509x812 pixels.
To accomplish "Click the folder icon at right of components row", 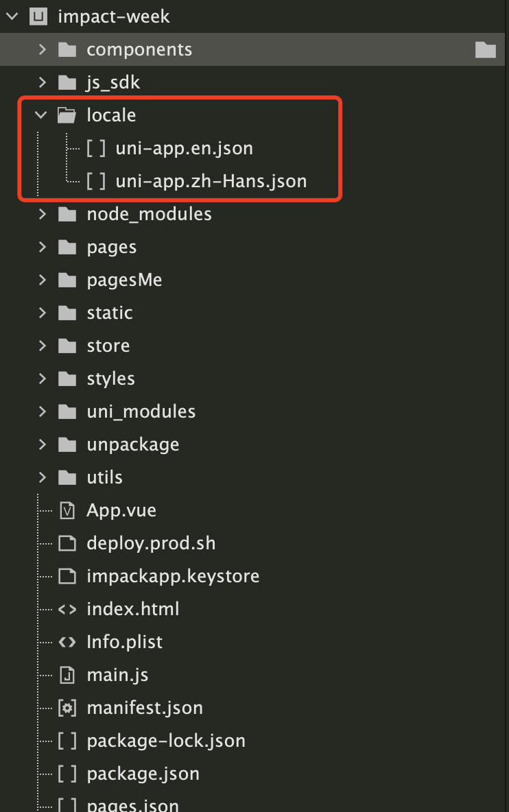I will pos(486,49).
